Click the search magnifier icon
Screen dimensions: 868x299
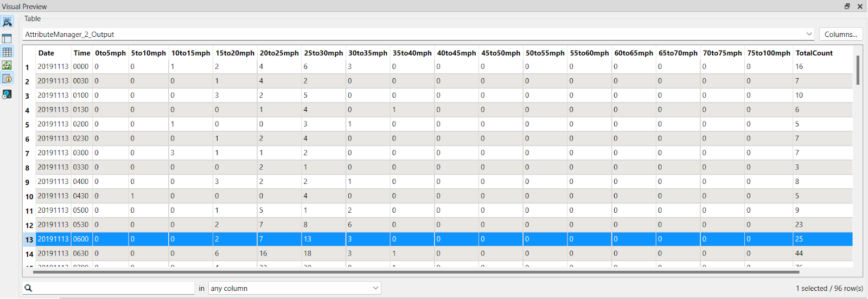tap(28, 288)
